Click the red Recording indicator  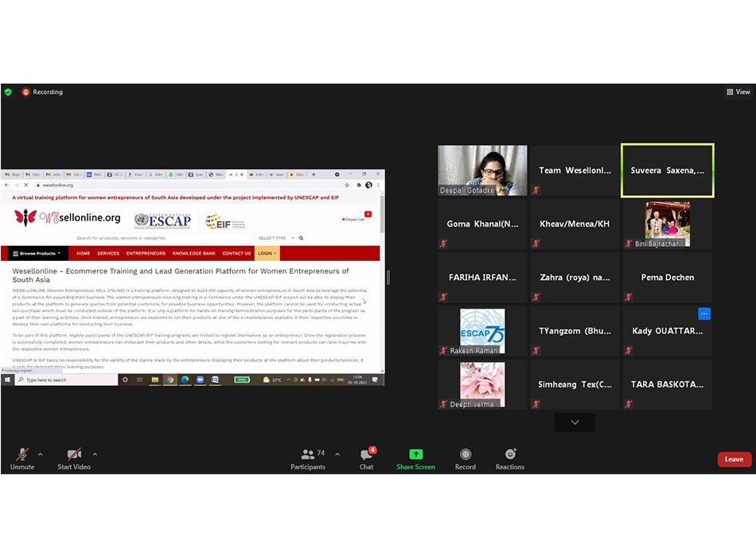(42, 92)
